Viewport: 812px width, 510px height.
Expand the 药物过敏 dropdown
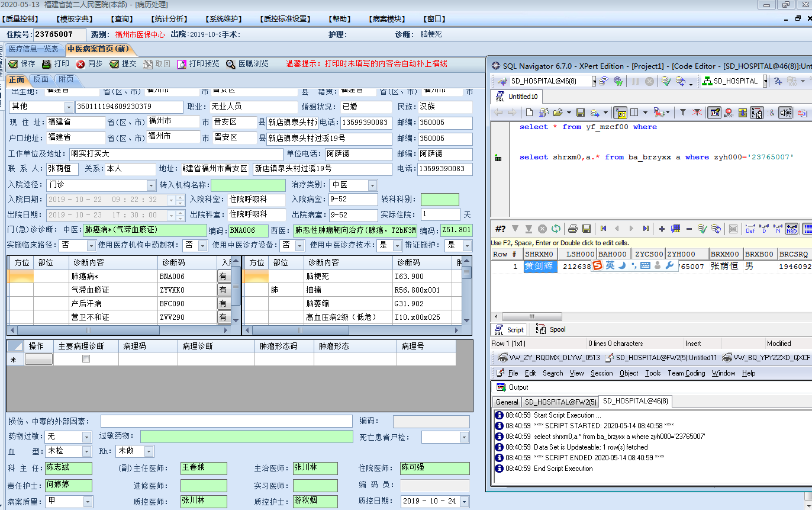[x=86, y=437]
